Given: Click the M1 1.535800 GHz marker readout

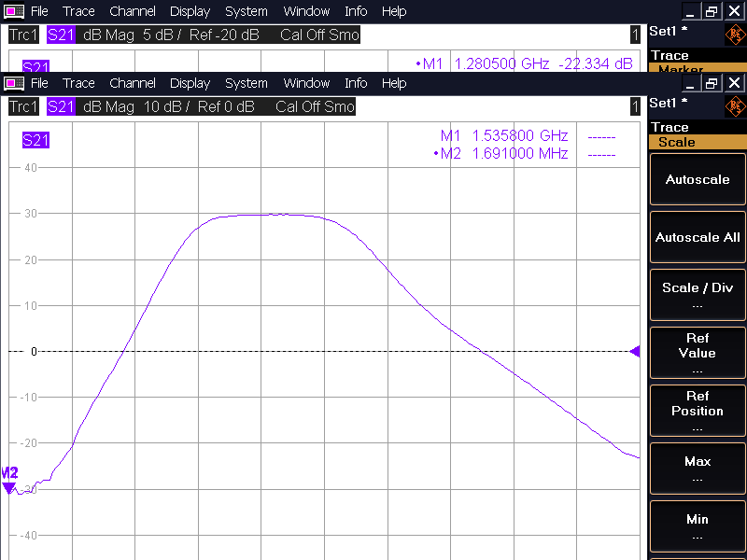Looking at the screenshot, I should (x=504, y=135).
